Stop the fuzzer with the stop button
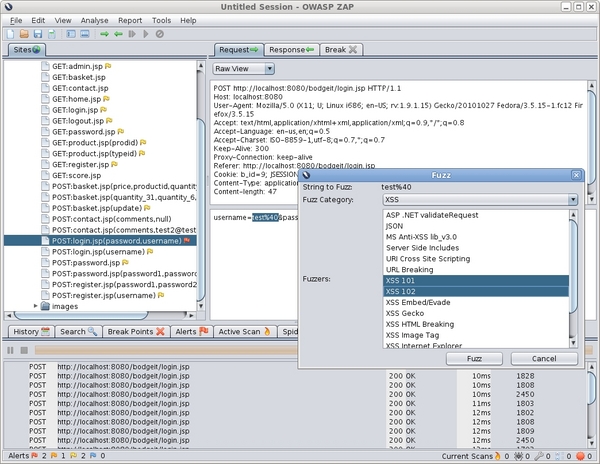600x464 pixels. (24, 350)
